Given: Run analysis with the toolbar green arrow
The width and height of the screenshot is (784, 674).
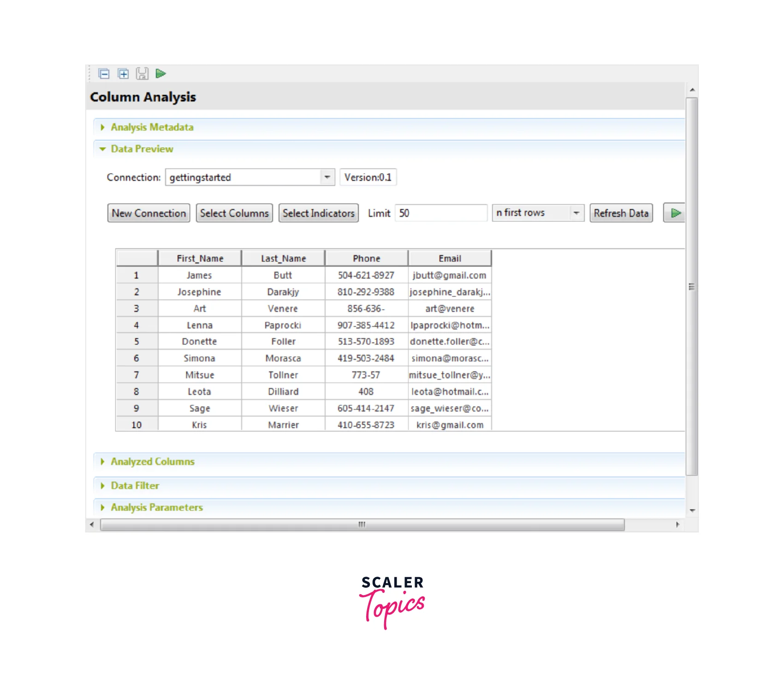Looking at the screenshot, I should coord(160,74).
